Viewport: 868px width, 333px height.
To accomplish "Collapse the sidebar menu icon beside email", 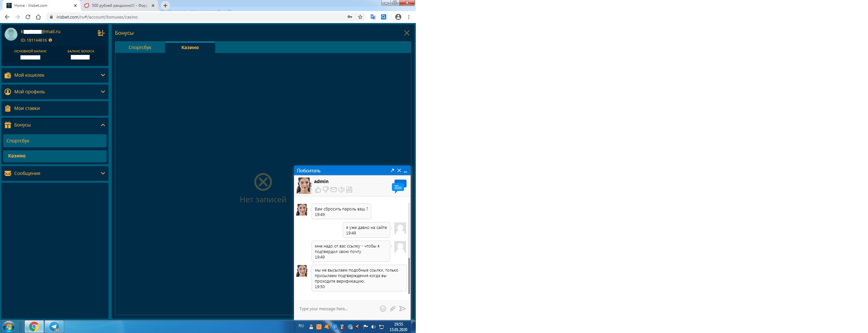I will (101, 33).
